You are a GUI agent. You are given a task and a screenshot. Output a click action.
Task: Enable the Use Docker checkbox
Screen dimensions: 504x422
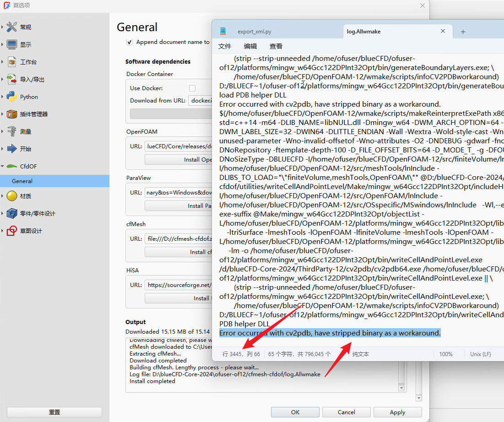(x=192, y=88)
